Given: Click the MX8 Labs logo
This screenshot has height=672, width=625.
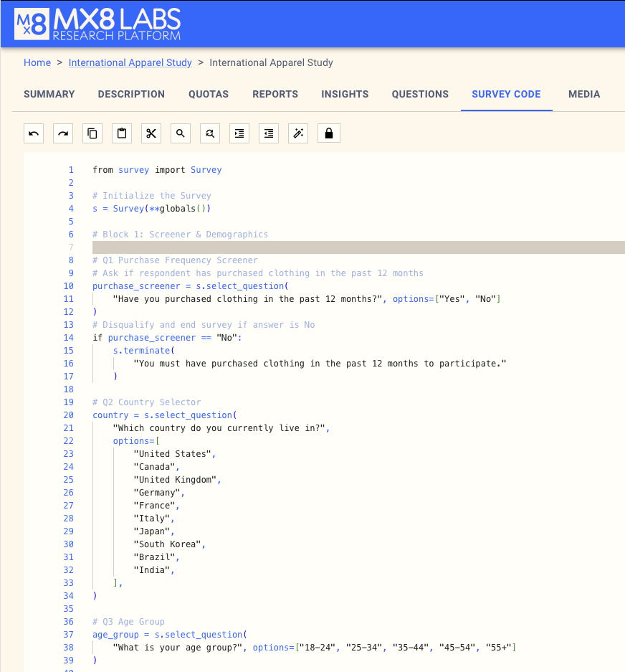Looking at the screenshot, I should (x=97, y=24).
